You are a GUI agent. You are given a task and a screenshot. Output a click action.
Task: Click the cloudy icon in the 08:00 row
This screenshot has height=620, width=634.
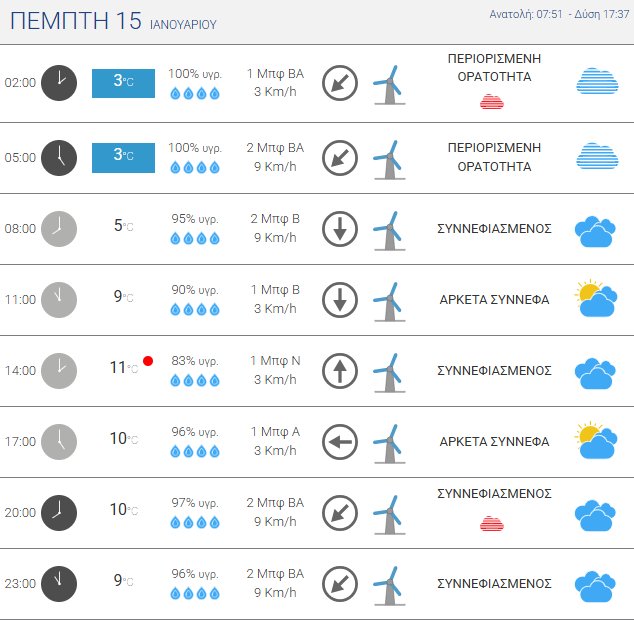595,231
